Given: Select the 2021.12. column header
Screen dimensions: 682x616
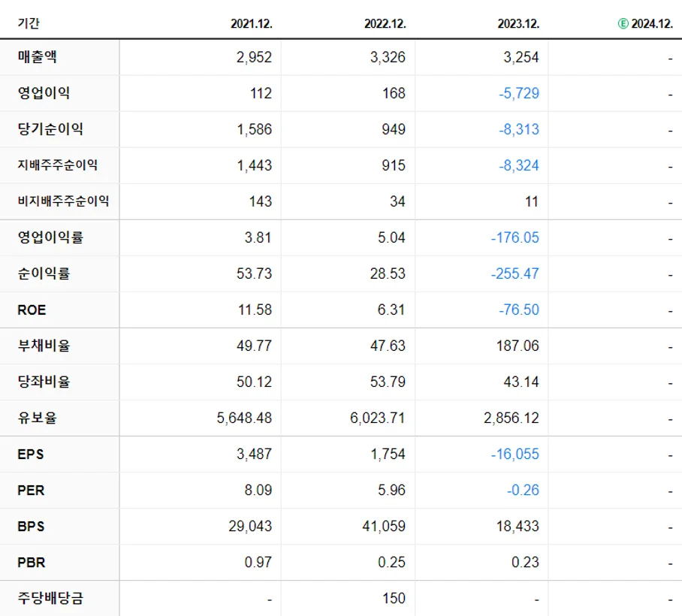Looking at the screenshot, I should point(252,23).
